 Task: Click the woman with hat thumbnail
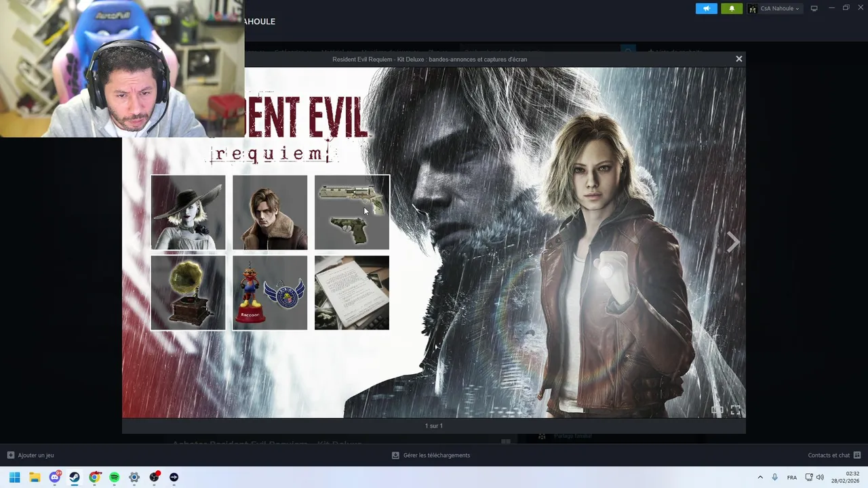point(188,212)
